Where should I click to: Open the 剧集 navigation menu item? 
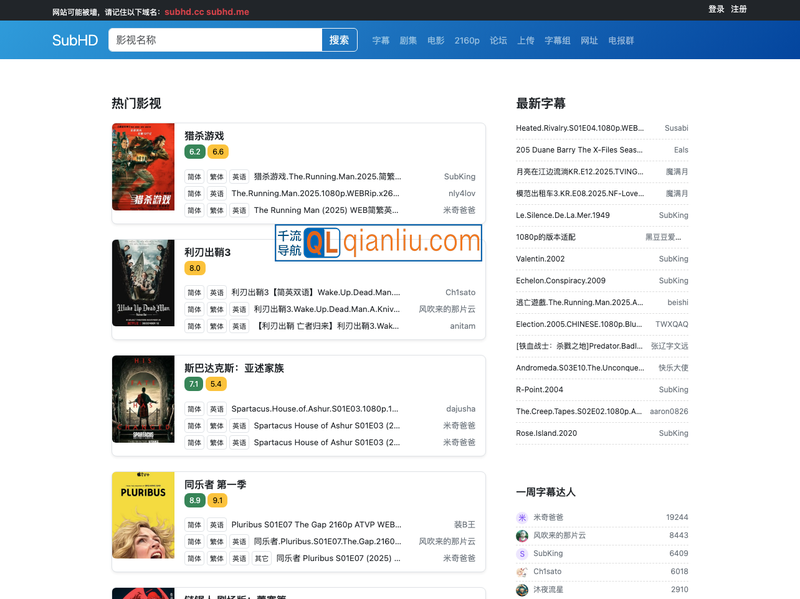pyautogui.click(x=408, y=41)
